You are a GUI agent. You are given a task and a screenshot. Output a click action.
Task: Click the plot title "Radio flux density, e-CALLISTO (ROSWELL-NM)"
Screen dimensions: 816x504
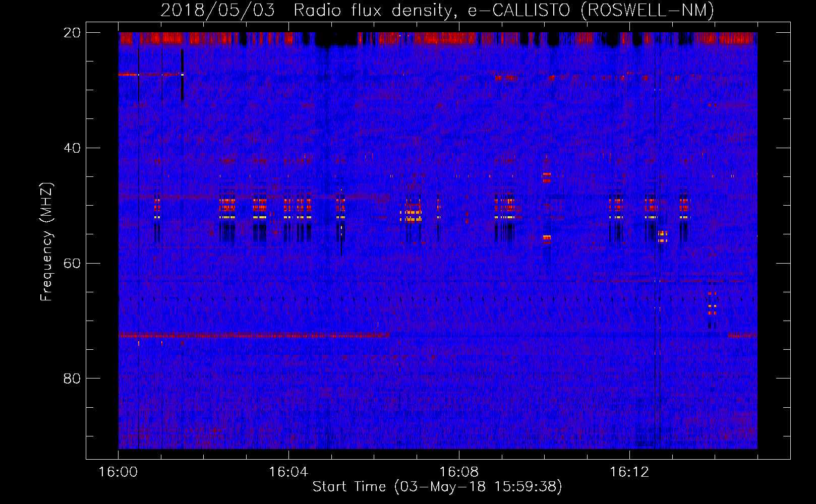click(504, 10)
